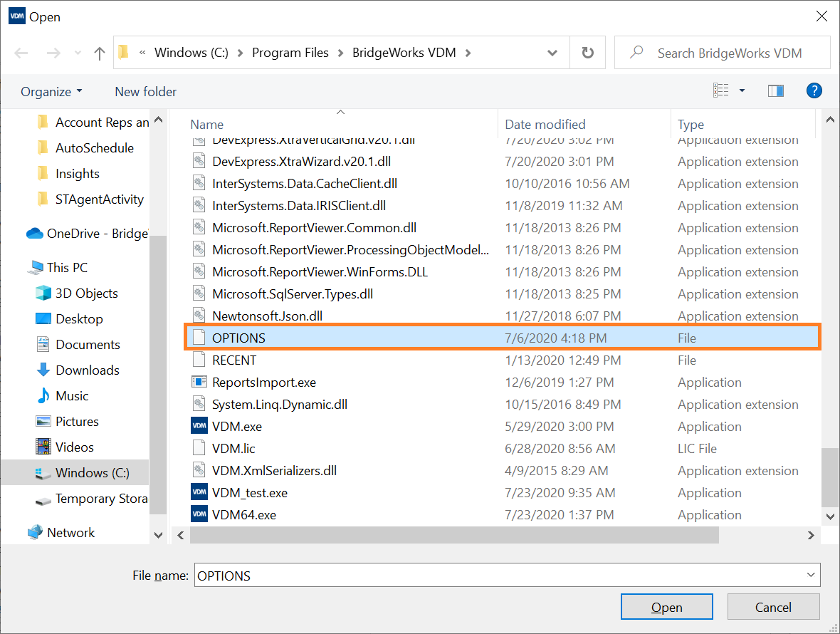Click the horizontal scrollbar in file list

pyautogui.click(x=454, y=535)
